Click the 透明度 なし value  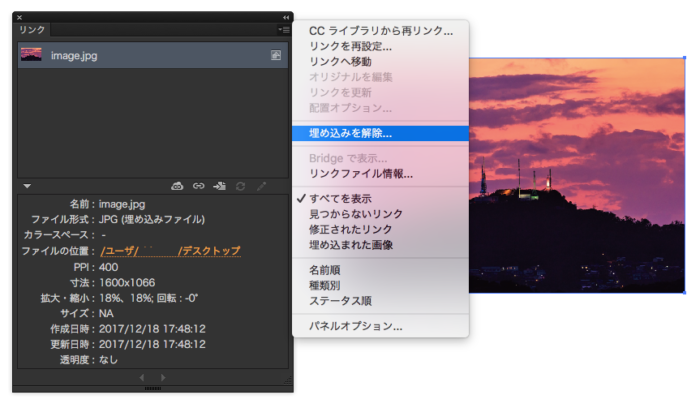pyautogui.click(x=108, y=359)
